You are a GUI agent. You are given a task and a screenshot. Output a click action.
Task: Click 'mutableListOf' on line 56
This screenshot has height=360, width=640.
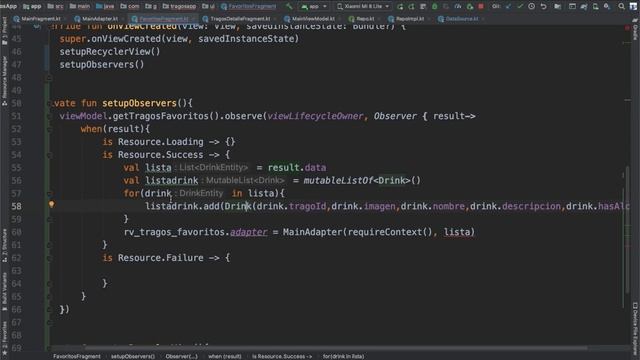click(x=338, y=180)
